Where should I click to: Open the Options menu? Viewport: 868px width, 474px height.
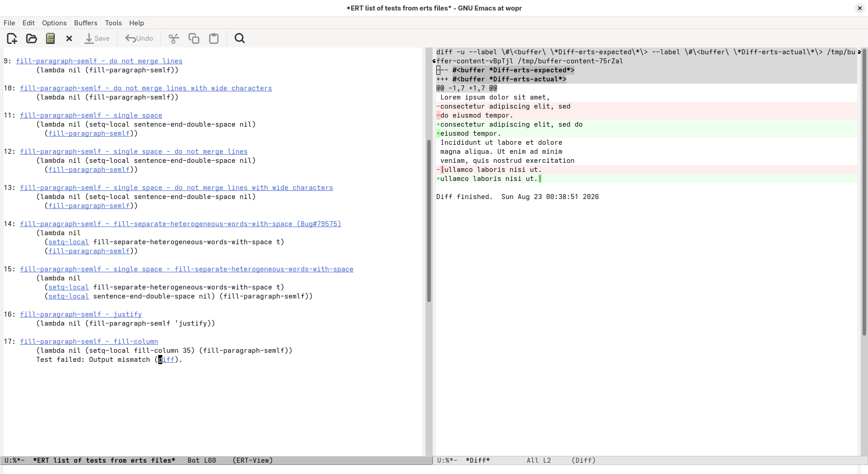click(54, 23)
